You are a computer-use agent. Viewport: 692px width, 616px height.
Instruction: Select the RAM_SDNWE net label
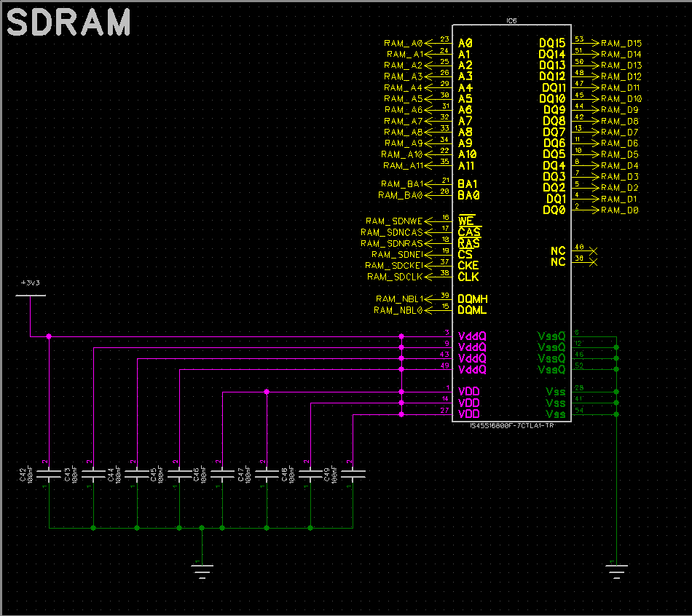[394, 221]
